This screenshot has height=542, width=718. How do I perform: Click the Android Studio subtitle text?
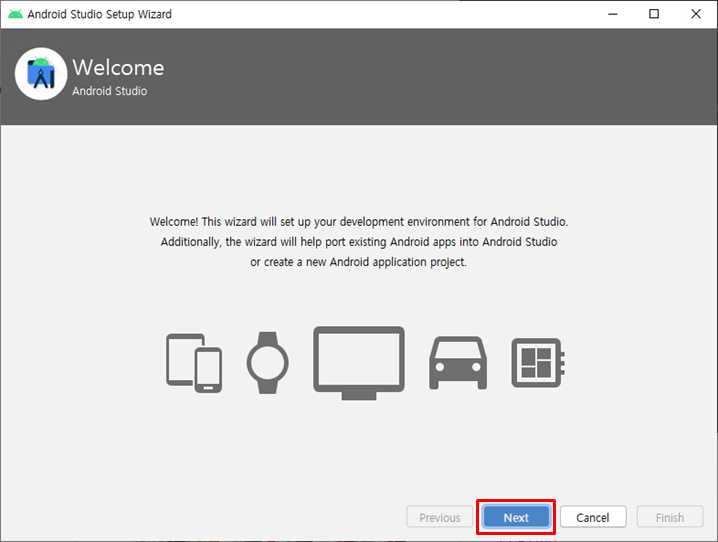pyautogui.click(x=109, y=91)
